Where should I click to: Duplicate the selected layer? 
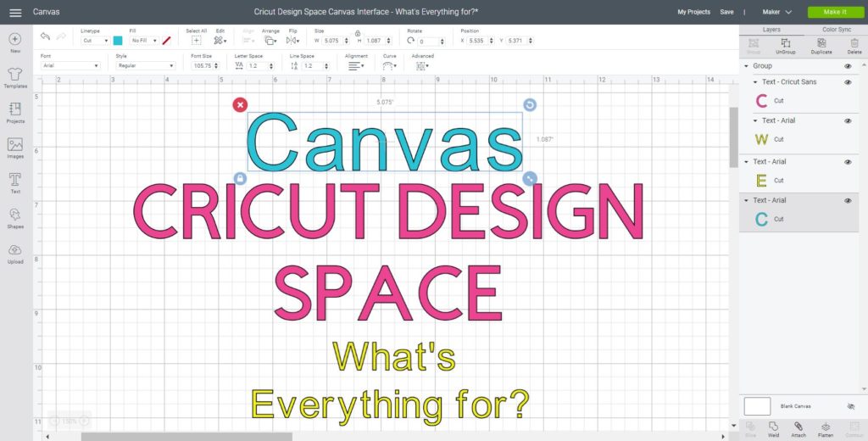(x=821, y=46)
